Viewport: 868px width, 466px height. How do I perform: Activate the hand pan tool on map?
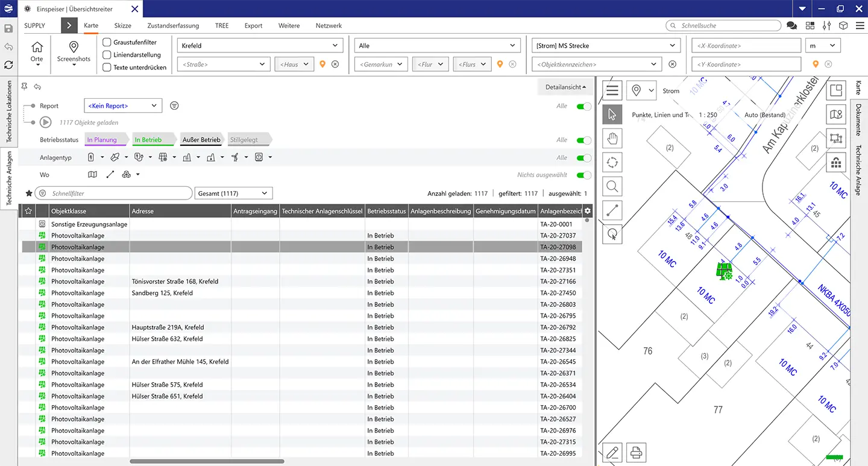[612, 139]
